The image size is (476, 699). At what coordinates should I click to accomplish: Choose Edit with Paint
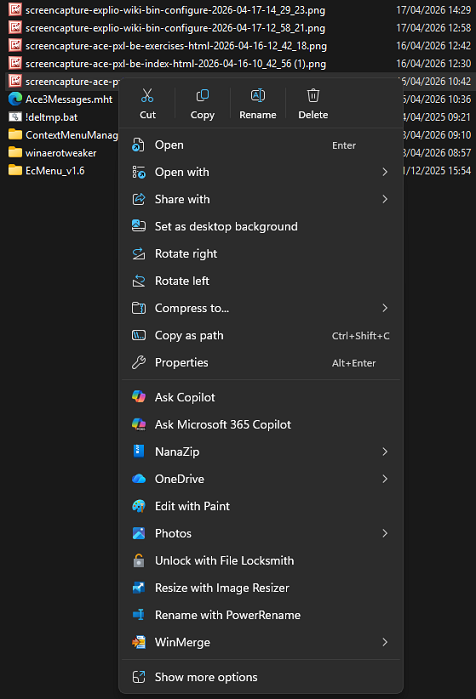tap(261, 506)
